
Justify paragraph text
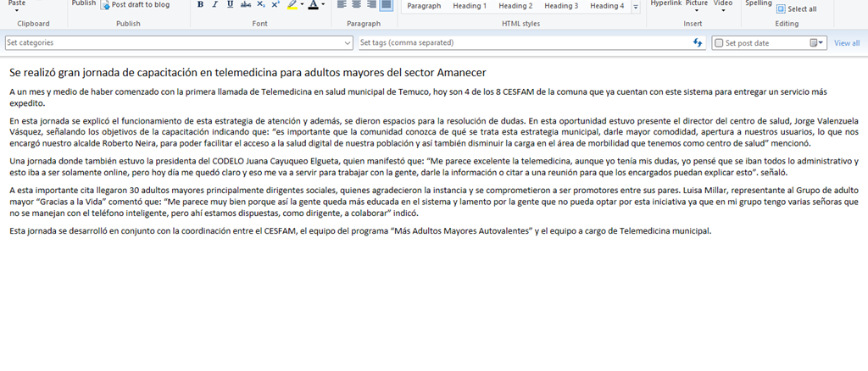click(386, 5)
